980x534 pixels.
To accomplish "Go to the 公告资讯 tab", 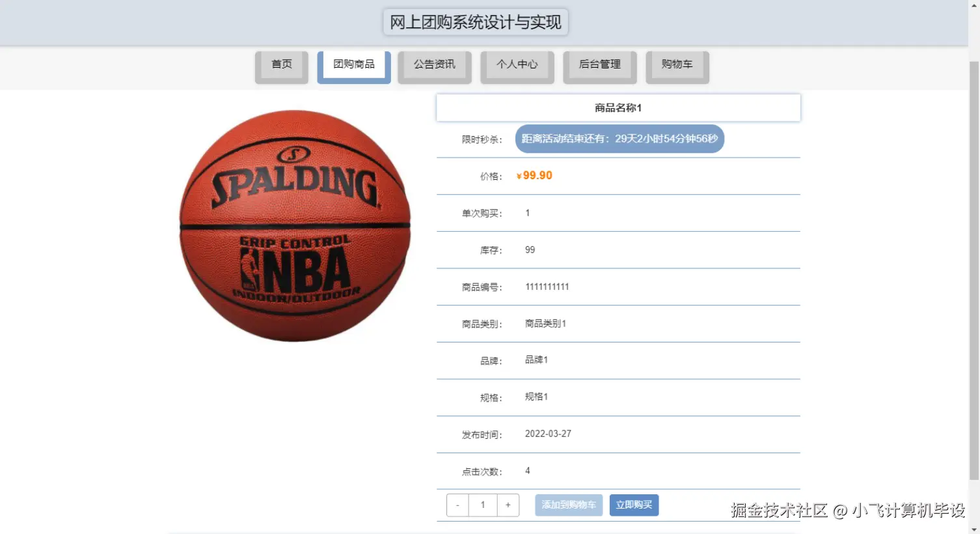I will pyautogui.click(x=435, y=67).
